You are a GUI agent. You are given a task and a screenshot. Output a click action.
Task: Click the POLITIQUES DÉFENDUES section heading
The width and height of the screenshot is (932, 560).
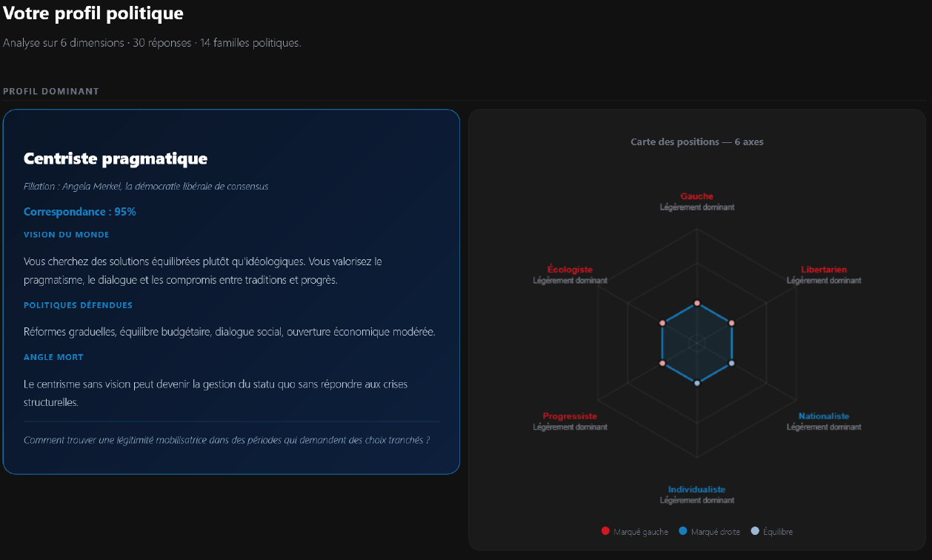[x=78, y=305]
